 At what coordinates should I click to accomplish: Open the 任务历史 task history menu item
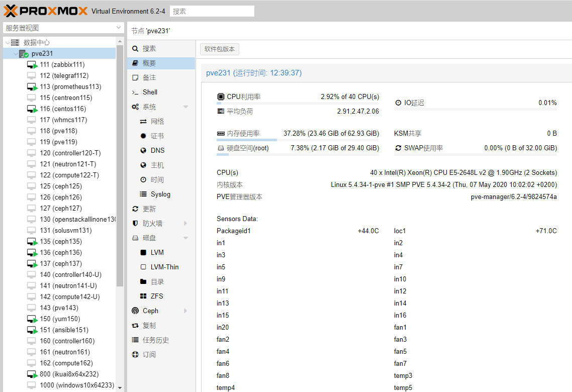point(161,340)
